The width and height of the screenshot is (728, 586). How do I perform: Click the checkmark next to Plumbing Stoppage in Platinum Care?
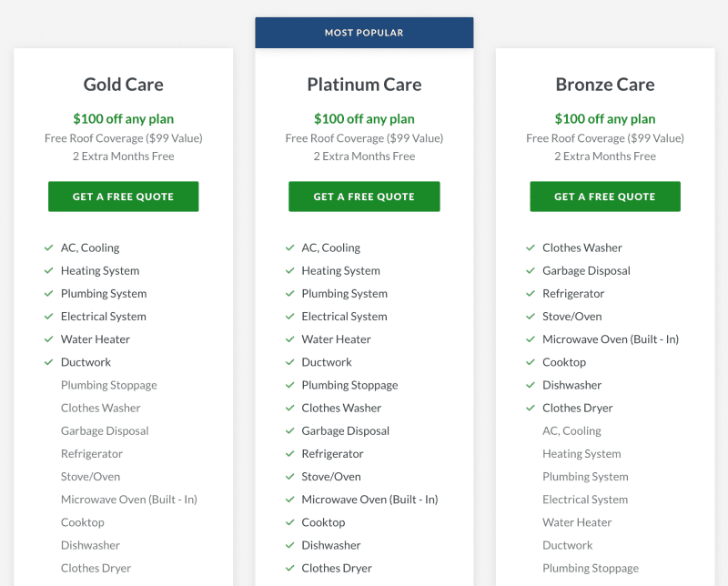(x=289, y=385)
